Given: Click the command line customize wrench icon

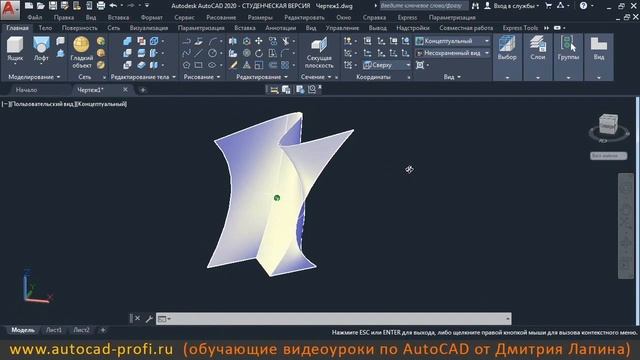Looking at the screenshot, I should pyautogui.click(x=149, y=319).
